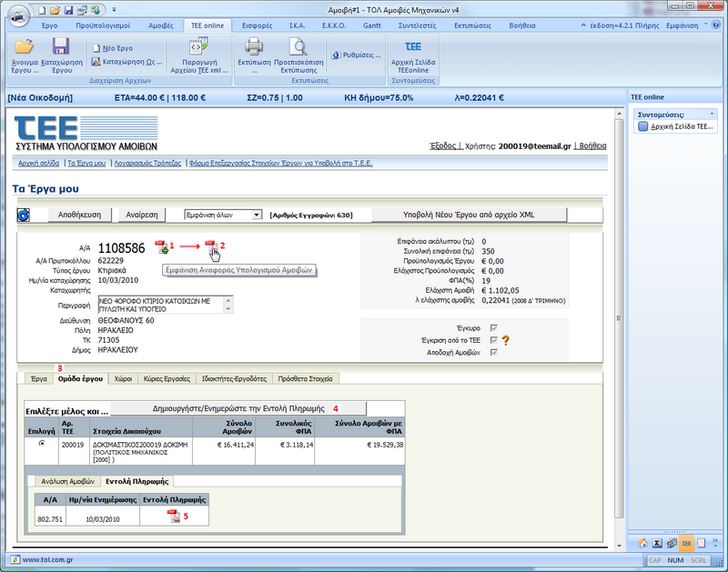Open the Εμφάνιση όλων dropdown
The image size is (728, 572).
(258, 215)
